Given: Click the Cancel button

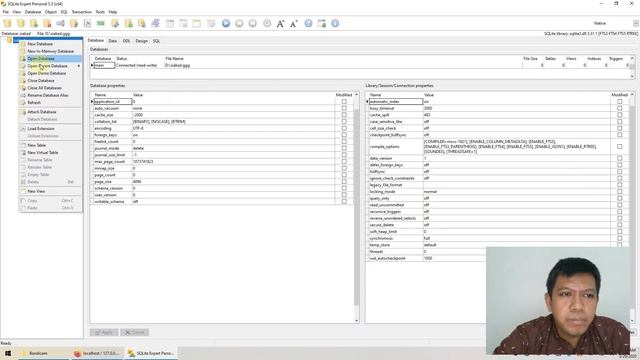Looking at the screenshot, I should 135,332.
